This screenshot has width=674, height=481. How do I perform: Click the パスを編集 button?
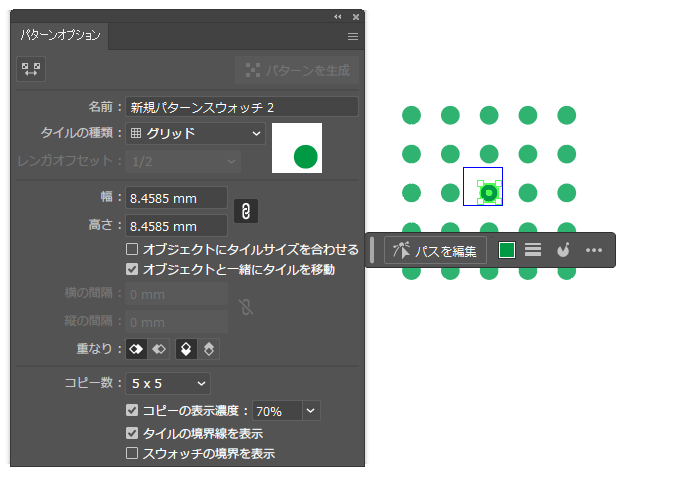pyautogui.click(x=435, y=250)
